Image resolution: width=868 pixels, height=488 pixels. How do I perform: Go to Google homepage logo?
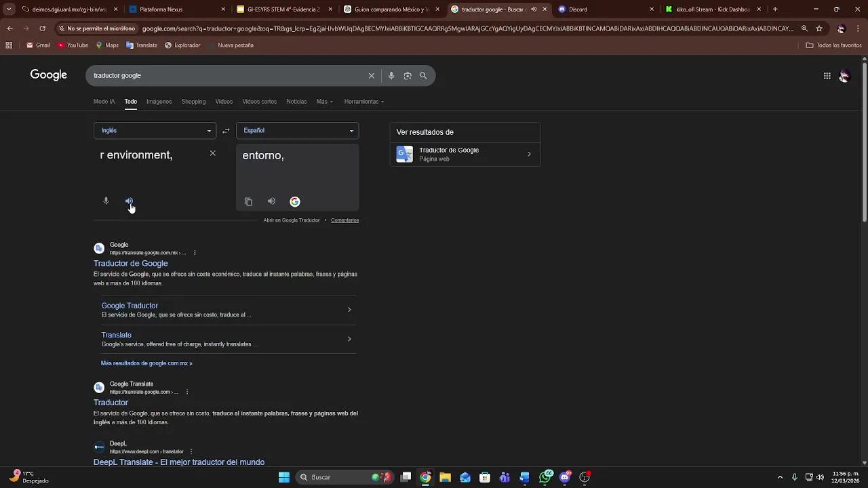(49, 75)
